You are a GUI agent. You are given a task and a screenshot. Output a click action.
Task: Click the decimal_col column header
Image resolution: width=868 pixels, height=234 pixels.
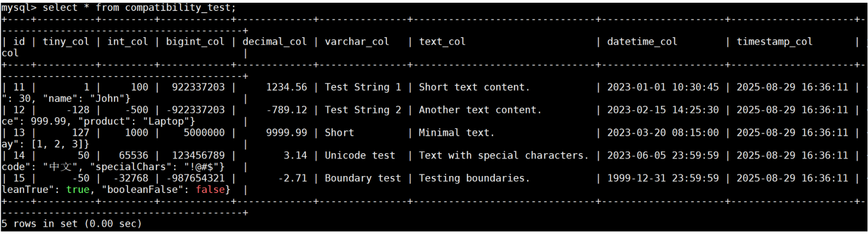coord(274,42)
